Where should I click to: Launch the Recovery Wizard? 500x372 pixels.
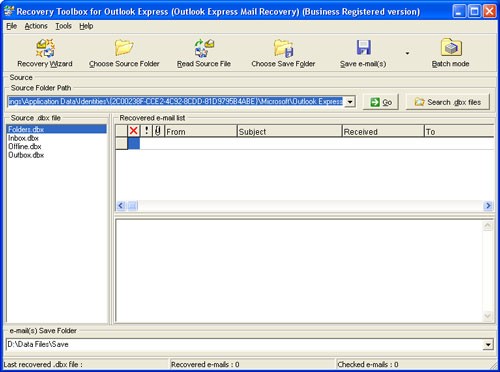tap(45, 53)
